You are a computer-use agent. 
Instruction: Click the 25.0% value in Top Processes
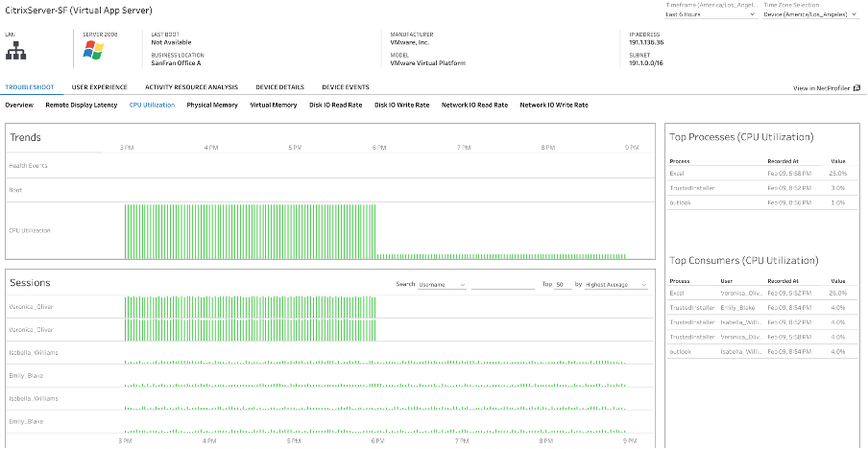838,174
